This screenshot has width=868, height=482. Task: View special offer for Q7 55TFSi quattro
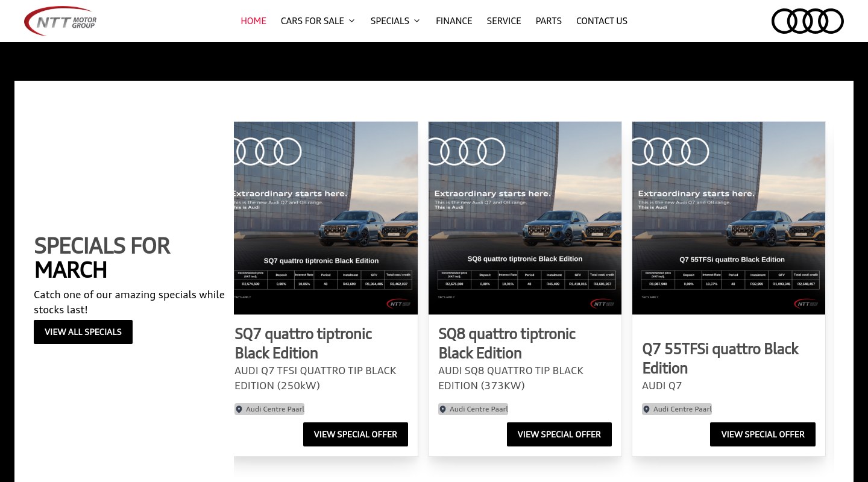(x=763, y=434)
